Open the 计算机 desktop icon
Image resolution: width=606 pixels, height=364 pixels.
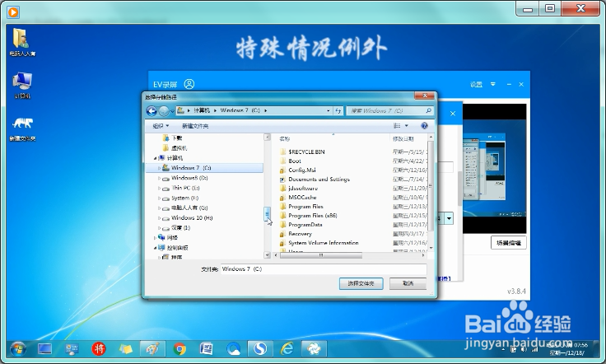point(22,86)
